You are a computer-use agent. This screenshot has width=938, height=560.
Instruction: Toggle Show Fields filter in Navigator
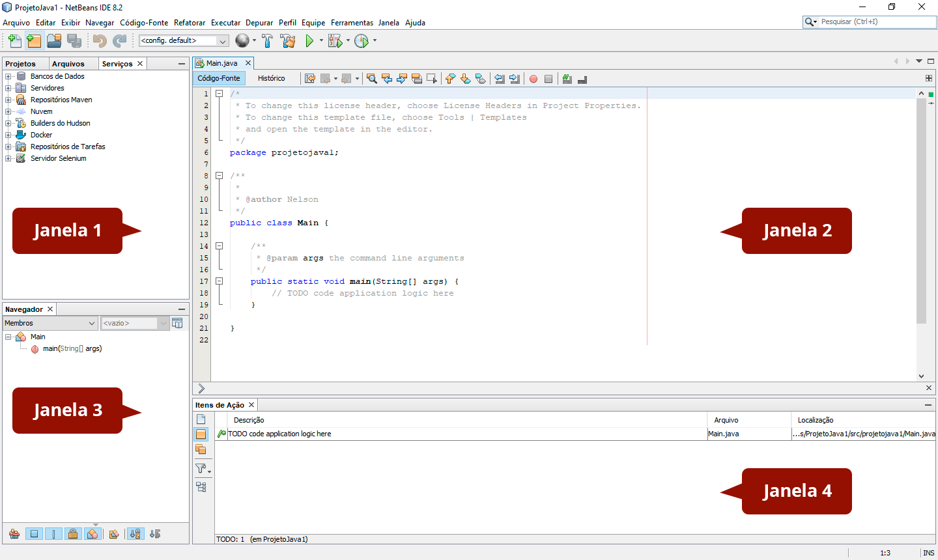(x=35, y=534)
